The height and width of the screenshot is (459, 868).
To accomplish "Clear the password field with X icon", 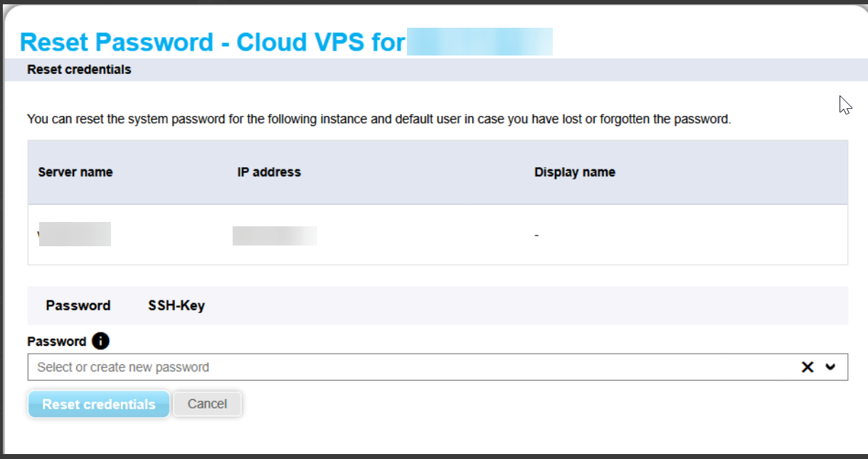I will [808, 367].
